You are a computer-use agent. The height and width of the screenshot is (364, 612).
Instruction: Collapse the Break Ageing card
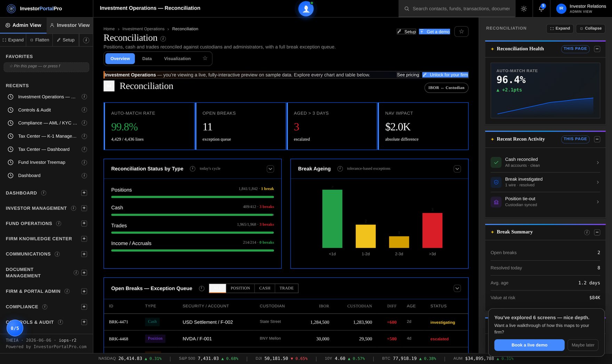click(x=457, y=169)
